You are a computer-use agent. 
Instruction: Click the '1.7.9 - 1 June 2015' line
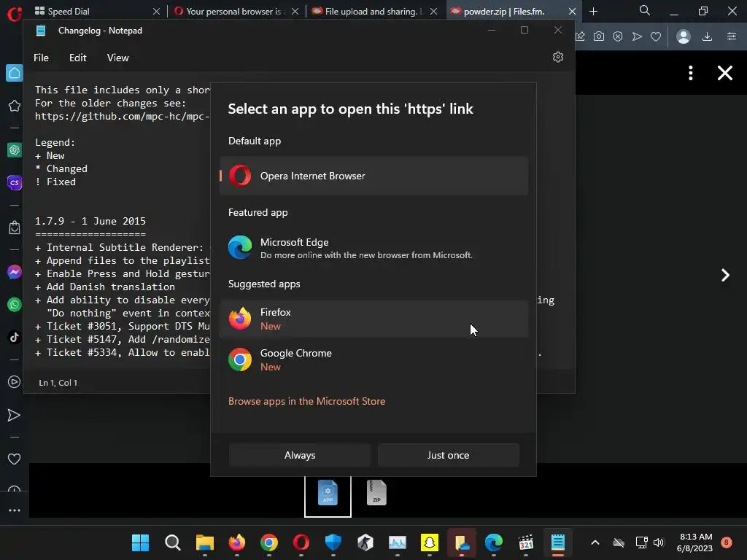coord(90,221)
